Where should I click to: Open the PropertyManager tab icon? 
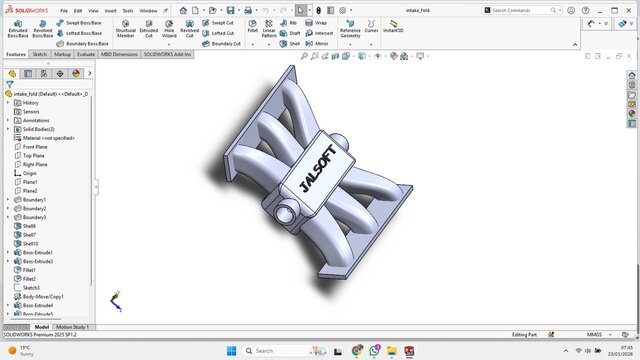coord(28,73)
